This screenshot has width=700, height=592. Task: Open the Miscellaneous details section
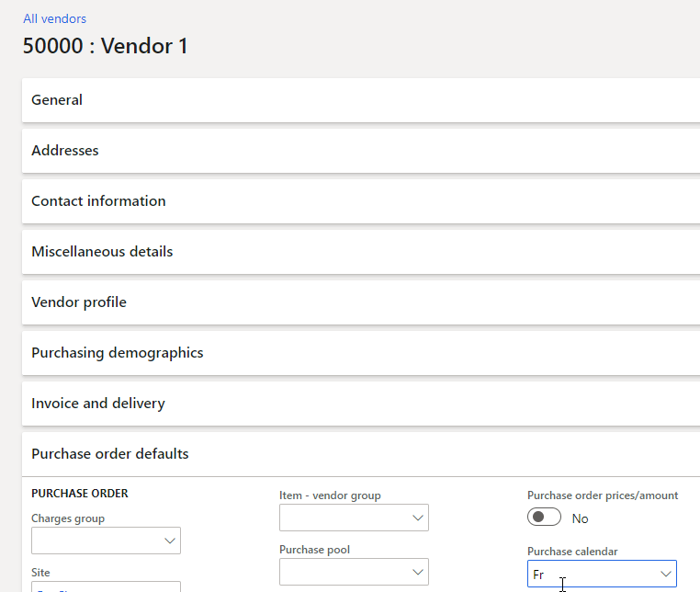tap(102, 252)
